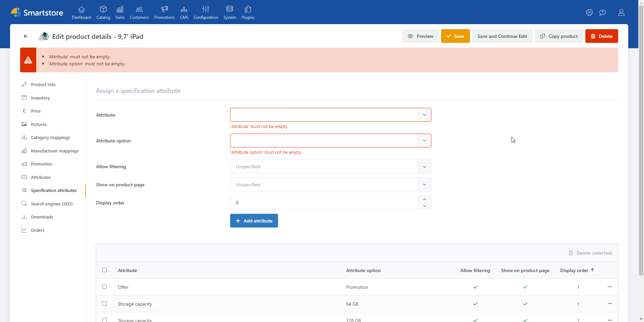Open the settings gear in the header
The width and height of the screenshot is (644, 322).
click(589, 12)
